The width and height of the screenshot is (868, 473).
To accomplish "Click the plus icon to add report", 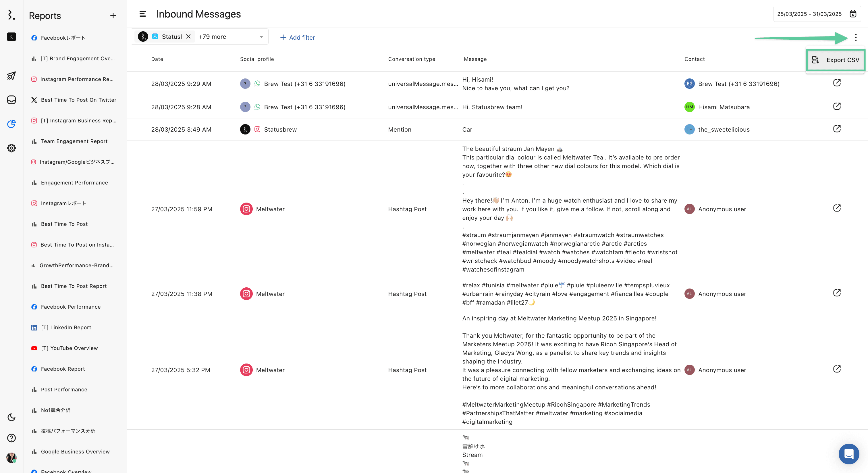I will tap(113, 16).
